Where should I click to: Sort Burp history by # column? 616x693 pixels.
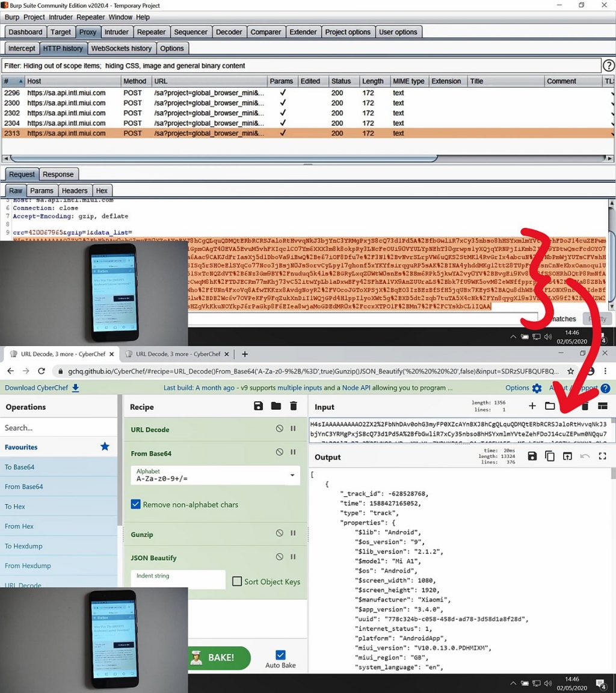pos(13,81)
